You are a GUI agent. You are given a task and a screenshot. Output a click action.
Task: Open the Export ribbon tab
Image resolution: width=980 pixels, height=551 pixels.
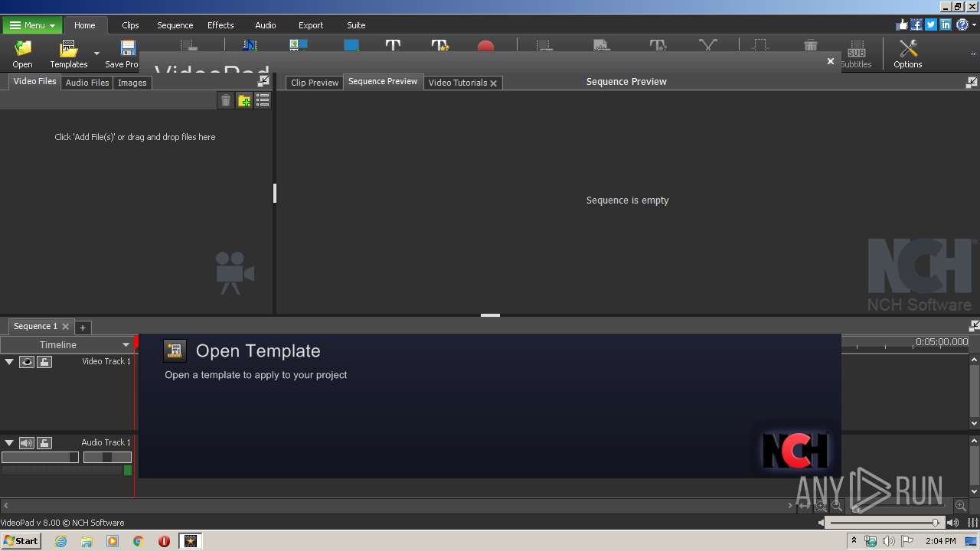[x=311, y=25]
